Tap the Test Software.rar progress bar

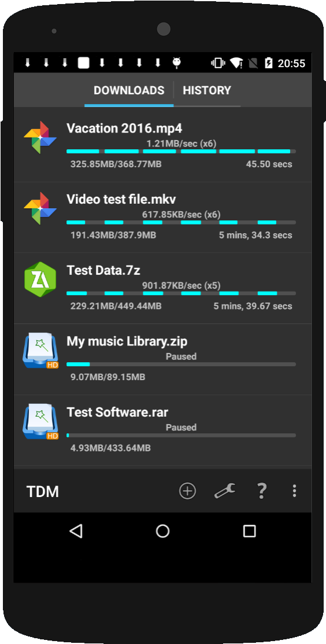[x=181, y=435]
